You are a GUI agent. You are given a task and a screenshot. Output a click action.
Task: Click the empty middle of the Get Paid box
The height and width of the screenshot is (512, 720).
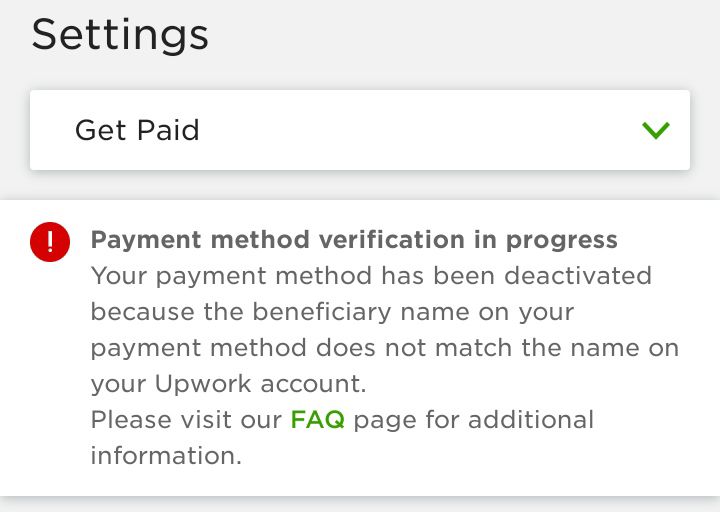pyautogui.click(x=413, y=130)
